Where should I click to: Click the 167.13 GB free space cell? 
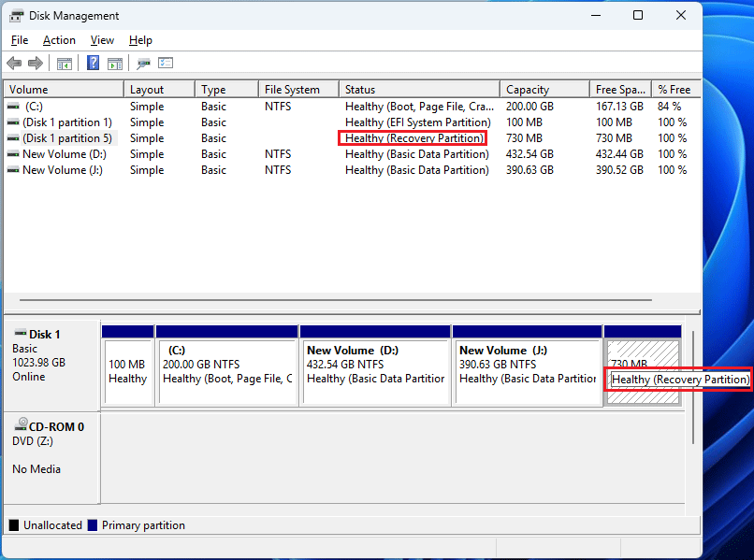[x=619, y=107]
